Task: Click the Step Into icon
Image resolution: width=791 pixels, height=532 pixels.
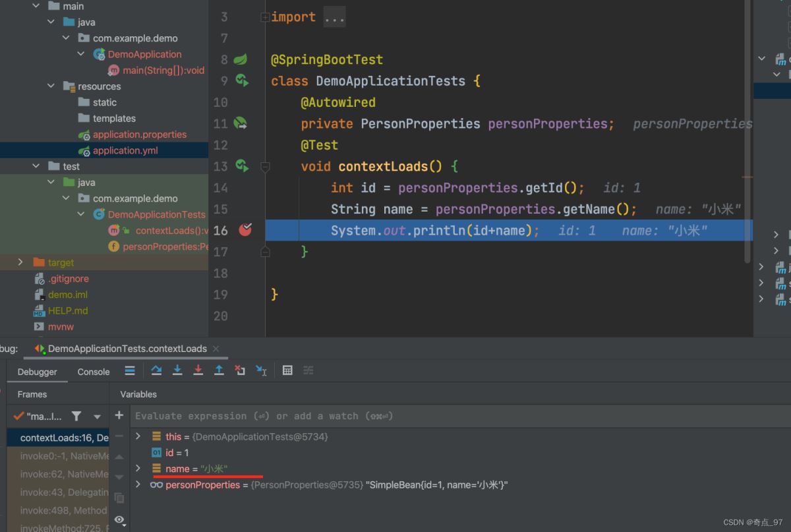Action: click(177, 370)
